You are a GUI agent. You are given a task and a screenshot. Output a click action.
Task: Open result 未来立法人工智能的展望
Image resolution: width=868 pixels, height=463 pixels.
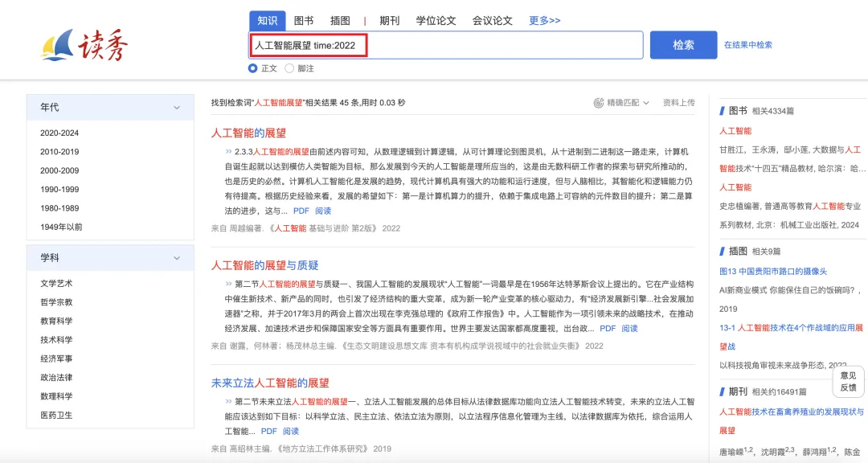(x=270, y=383)
